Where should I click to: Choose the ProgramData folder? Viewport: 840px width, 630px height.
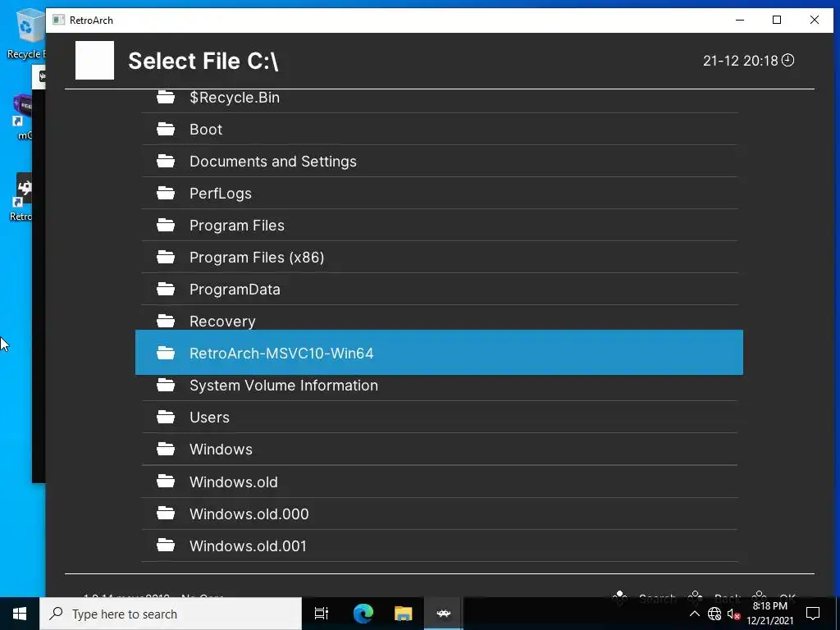440,290
